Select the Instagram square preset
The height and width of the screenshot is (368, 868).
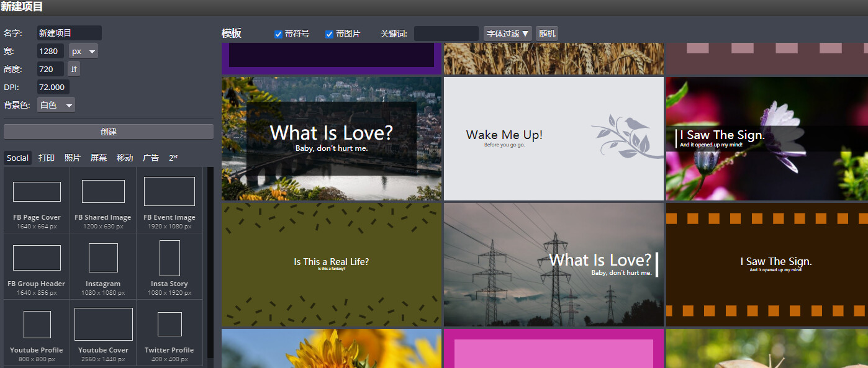coord(103,267)
